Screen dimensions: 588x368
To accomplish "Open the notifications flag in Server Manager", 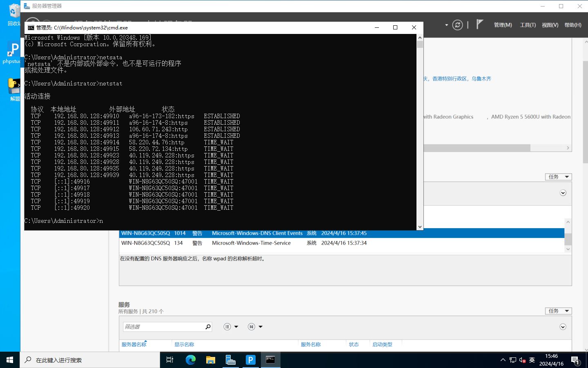I will coord(480,25).
